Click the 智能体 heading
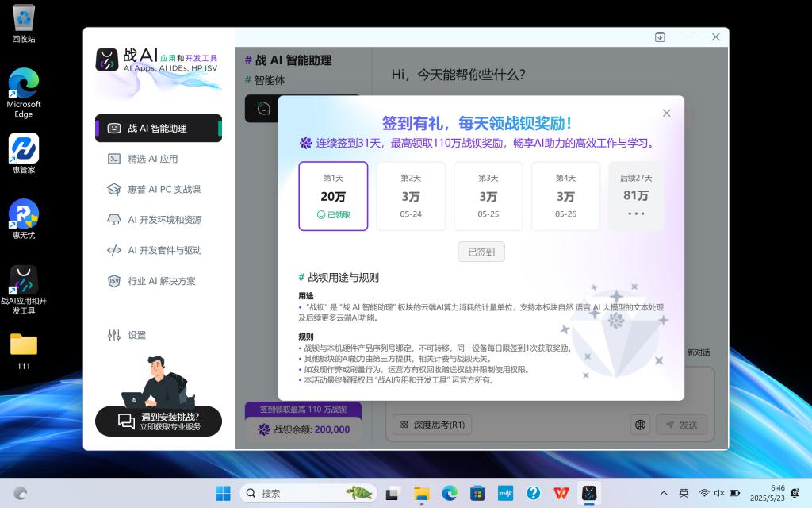812x508 pixels. coord(265,80)
